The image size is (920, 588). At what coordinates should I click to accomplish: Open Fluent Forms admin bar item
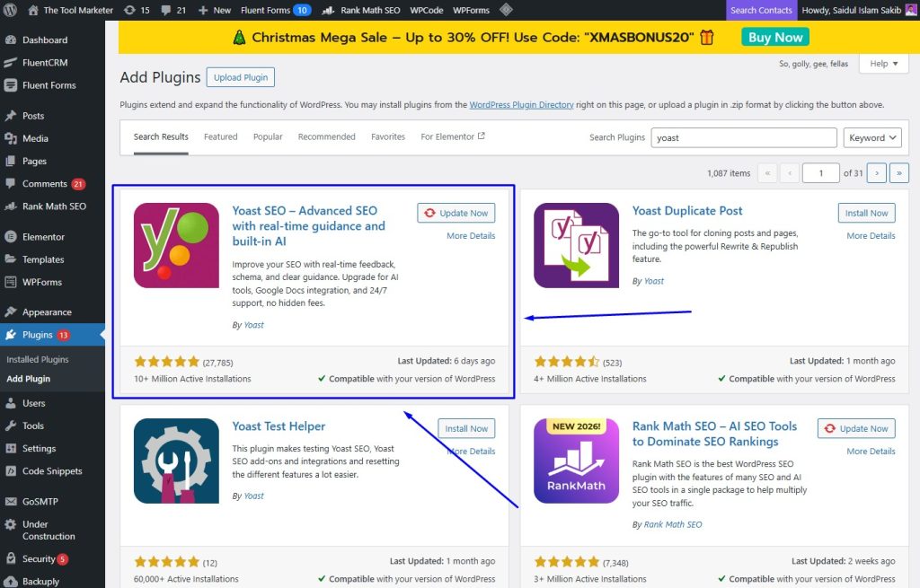(x=276, y=10)
